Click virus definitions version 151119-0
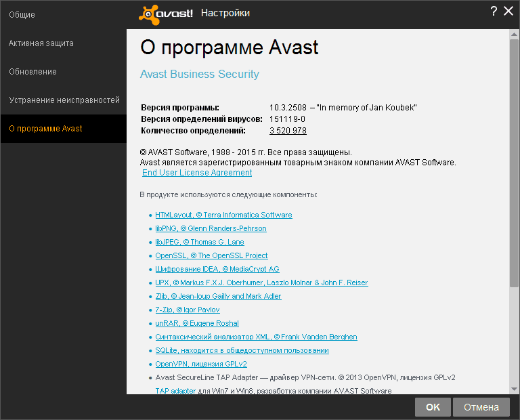Screen dimensions: 520x420 (287, 119)
